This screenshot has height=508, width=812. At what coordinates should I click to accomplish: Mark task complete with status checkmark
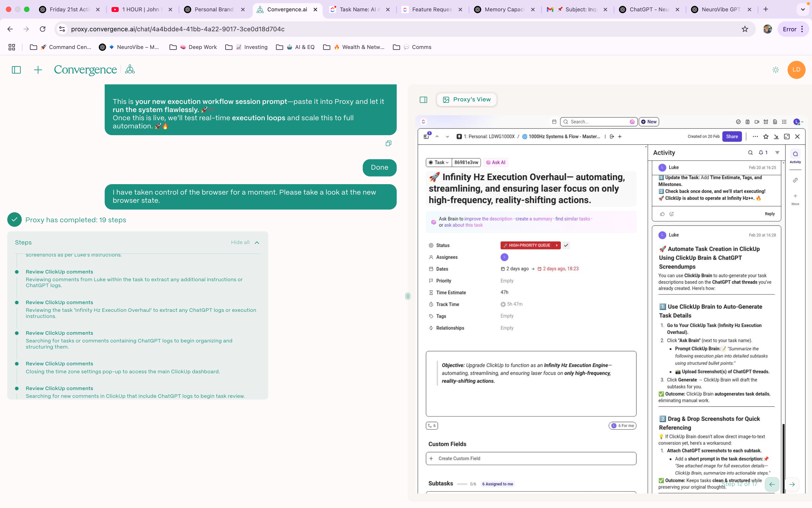point(566,245)
